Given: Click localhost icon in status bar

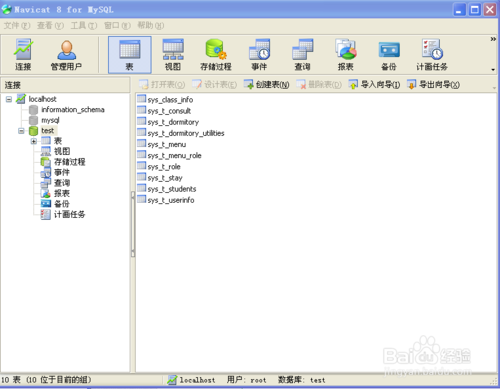Looking at the screenshot, I should click(172, 380).
